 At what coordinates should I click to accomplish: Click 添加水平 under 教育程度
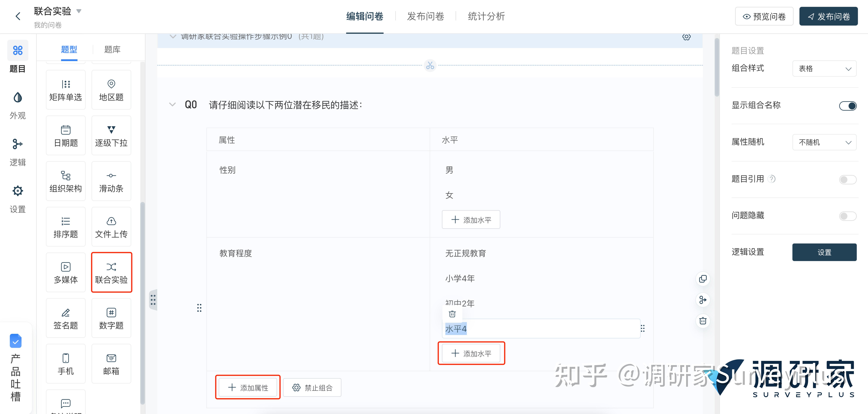[471, 353]
